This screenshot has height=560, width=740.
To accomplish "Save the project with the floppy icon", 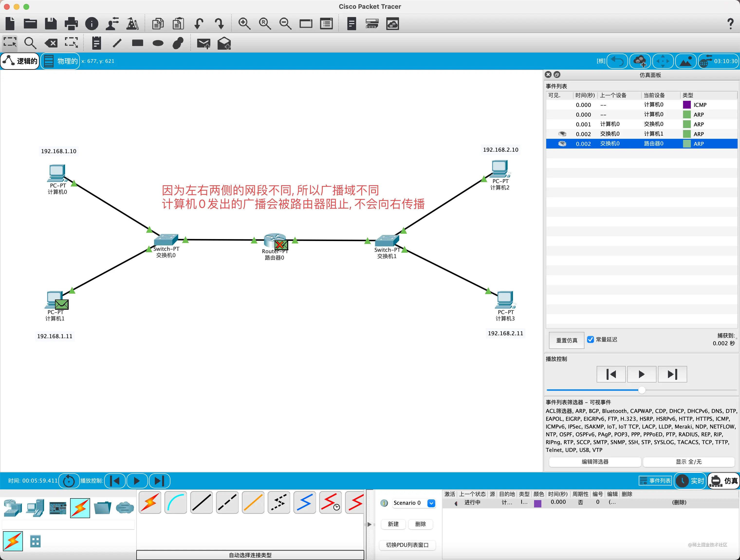I will [x=51, y=24].
